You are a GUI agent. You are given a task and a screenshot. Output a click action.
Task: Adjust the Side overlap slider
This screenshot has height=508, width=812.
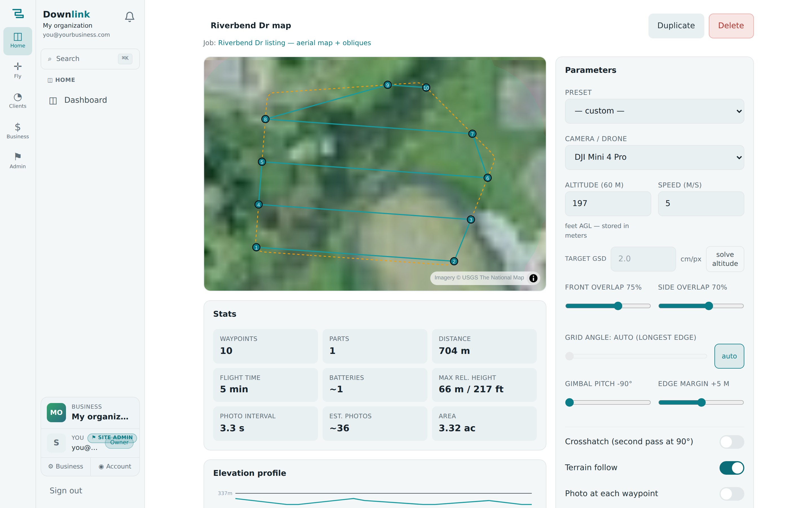(x=701, y=306)
